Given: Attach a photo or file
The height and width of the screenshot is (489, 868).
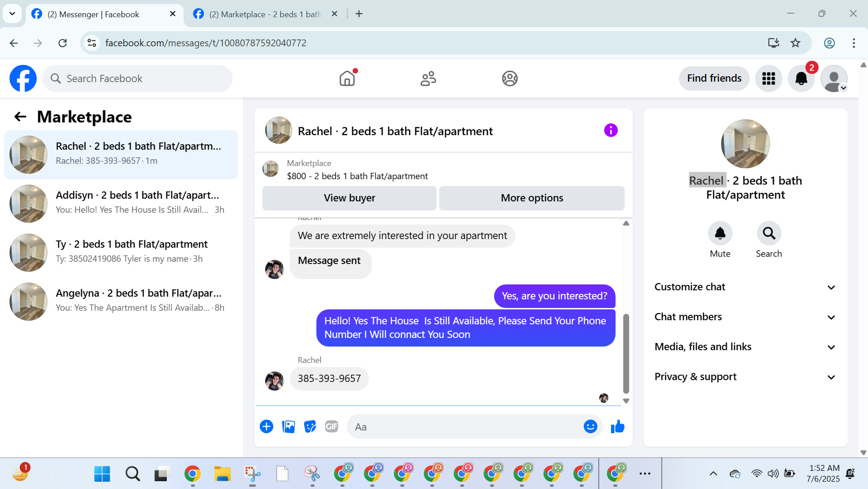Looking at the screenshot, I should (288, 427).
